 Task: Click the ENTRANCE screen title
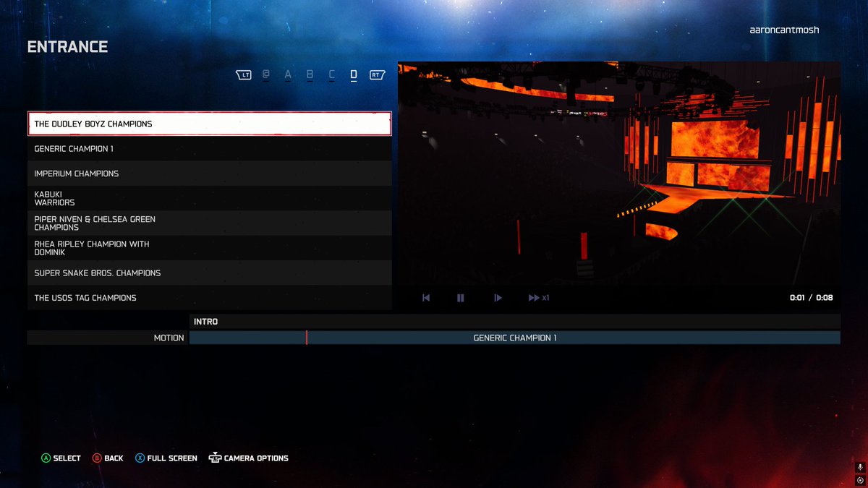point(67,47)
